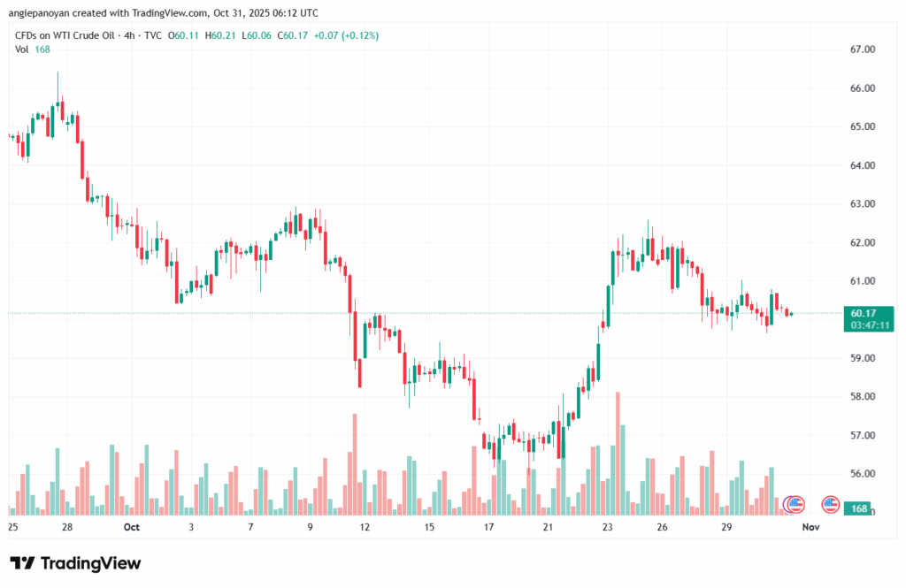Click the Oct label on the time axis
The height and width of the screenshot is (588, 906).
(132, 527)
